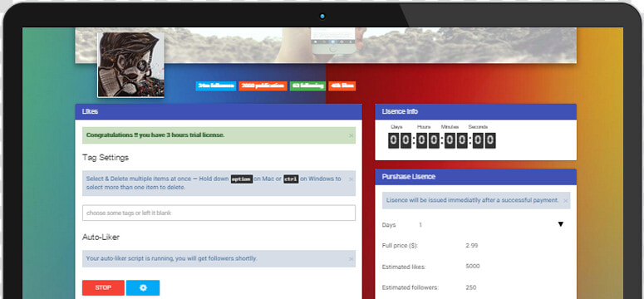Viewport: 644px width, 299px height.
Task: Click the licence countdown timer digits
Action: pos(442,140)
